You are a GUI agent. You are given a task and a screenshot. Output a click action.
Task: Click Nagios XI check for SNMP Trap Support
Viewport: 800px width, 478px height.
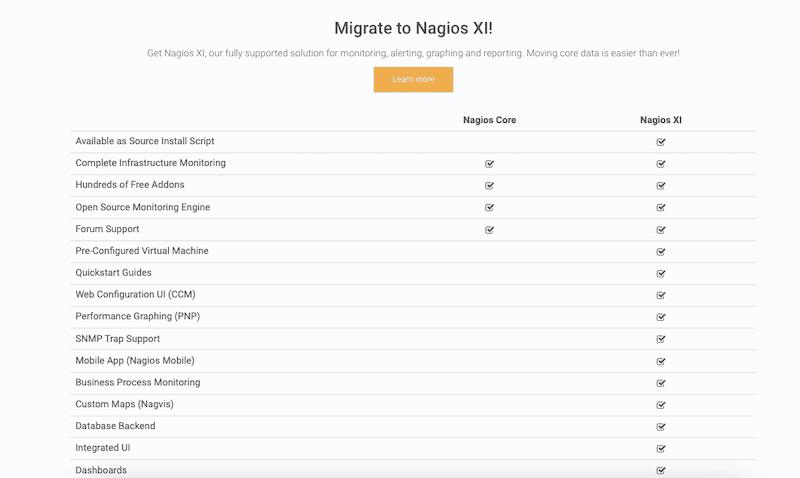point(661,339)
